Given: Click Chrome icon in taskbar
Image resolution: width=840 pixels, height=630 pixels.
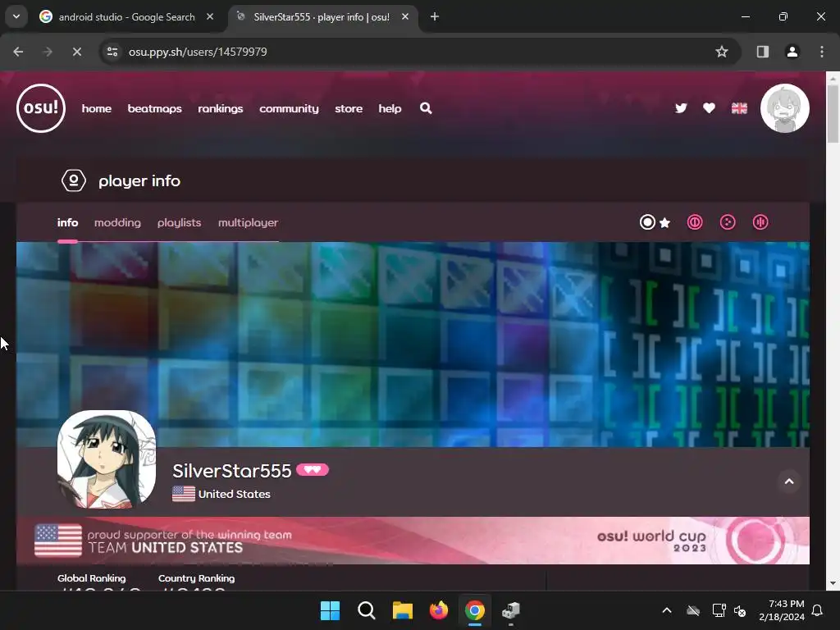Looking at the screenshot, I should pos(475,610).
